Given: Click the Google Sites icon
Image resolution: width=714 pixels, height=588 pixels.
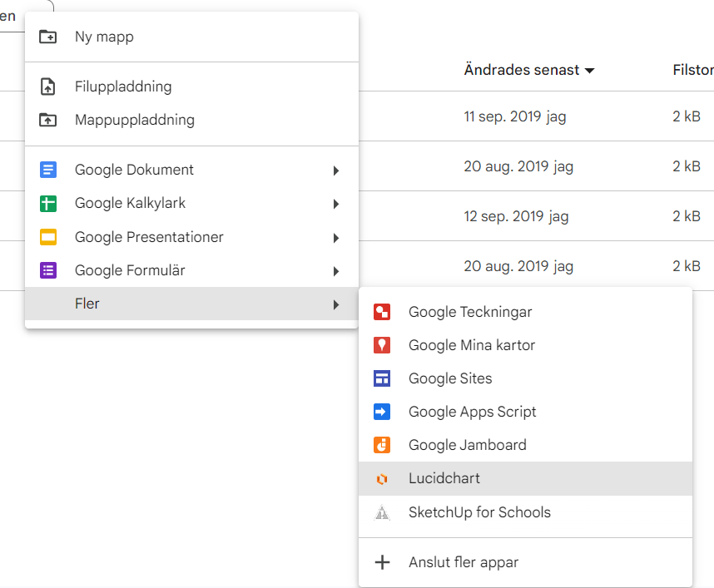Looking at the screenshot, I should (x=382, y=378).
